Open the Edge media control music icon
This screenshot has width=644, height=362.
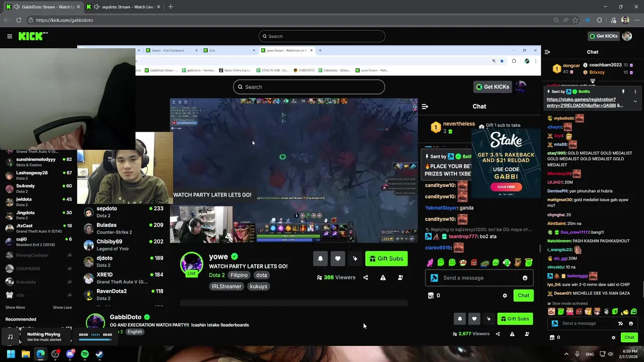pyautogui.click(x=612, y=20)
